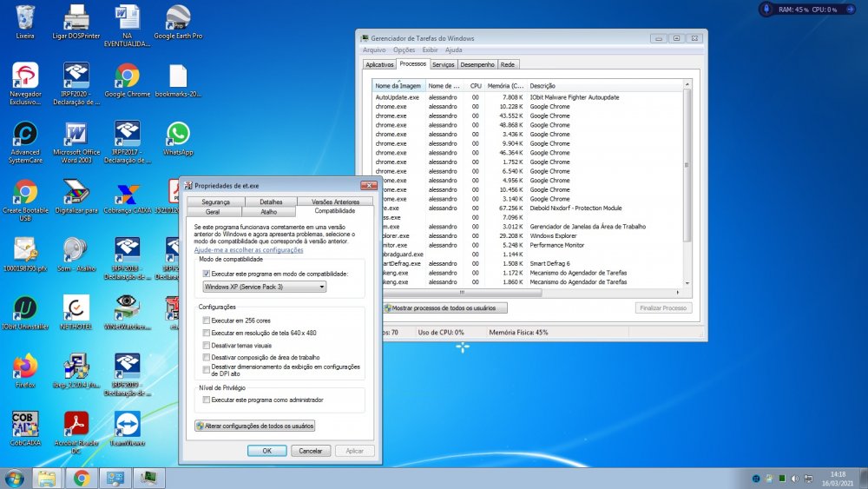The width and height of the screenshot is (868, 489).
Task: Open Windows XP (Service Pack 3) dropdown
Action: (x=264, y=287)
